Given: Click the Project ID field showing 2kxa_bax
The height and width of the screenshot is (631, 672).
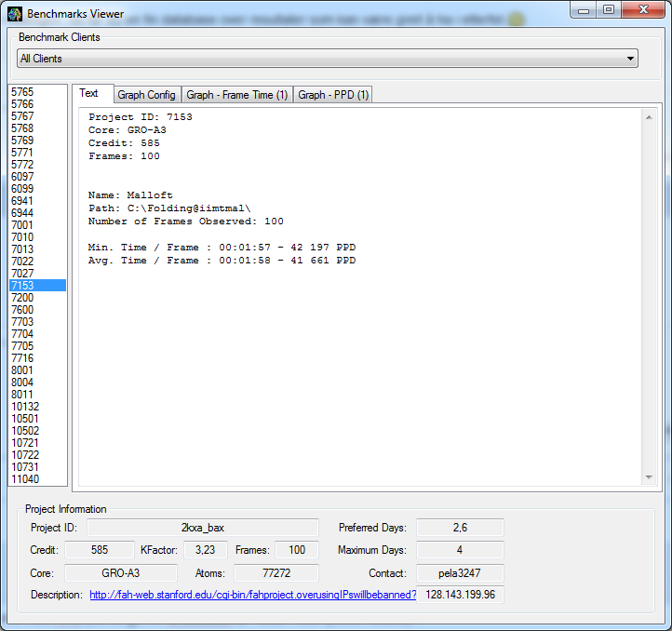Looking at the screenshot, I should 203,528.
